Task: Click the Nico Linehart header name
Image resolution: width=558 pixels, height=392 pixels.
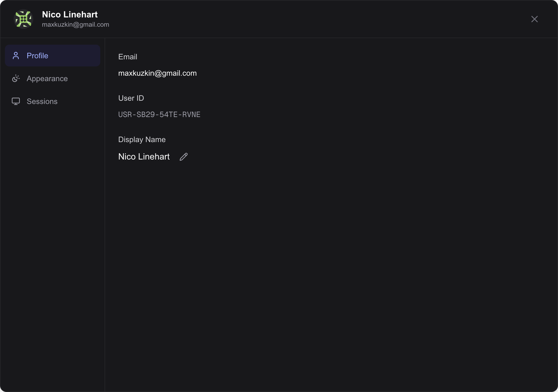Action: [x=69, y=14]
